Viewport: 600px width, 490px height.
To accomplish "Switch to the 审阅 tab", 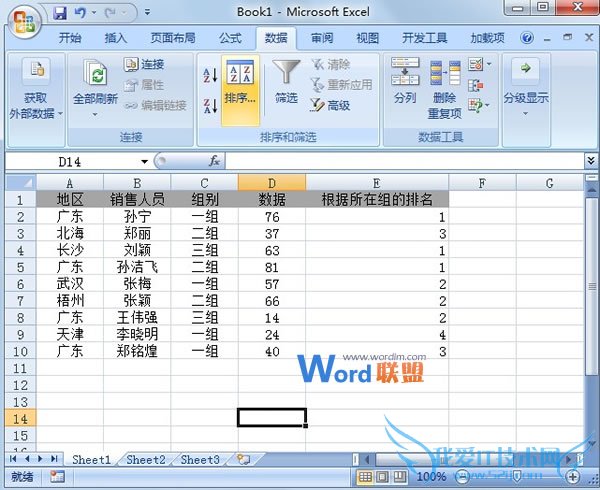I will [322, 38].
